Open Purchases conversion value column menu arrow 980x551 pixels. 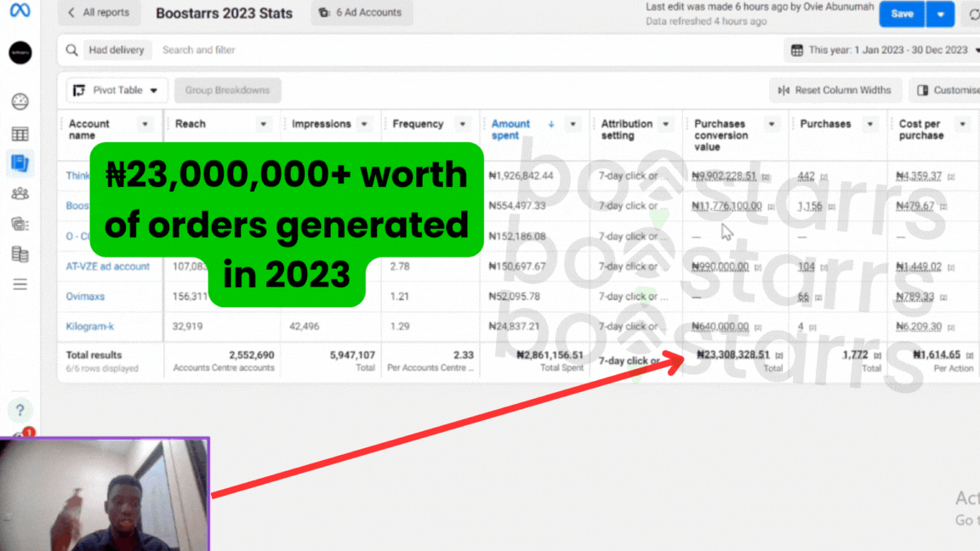tap(772, 124)
